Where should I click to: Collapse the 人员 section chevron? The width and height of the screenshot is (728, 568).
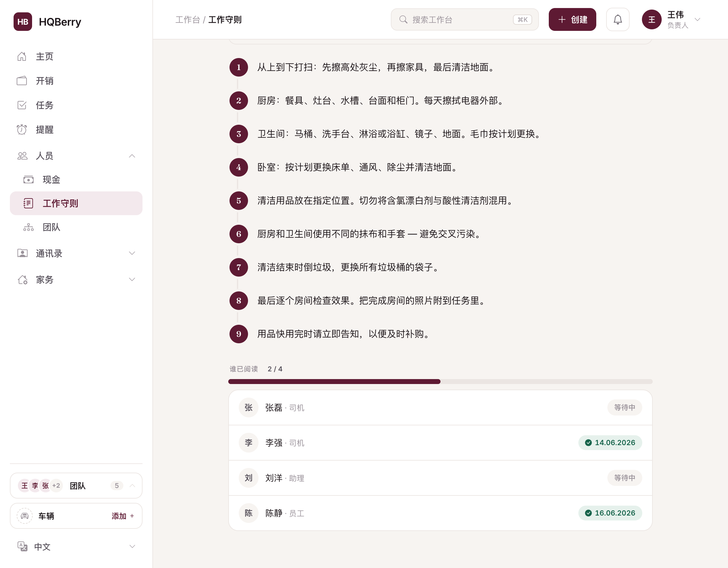coord(132,156)
